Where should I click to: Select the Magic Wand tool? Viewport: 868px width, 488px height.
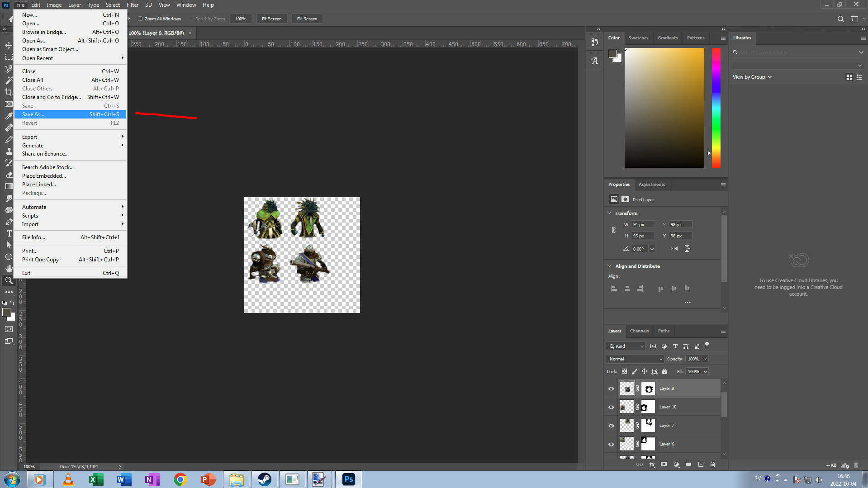(x=9, y=81)
